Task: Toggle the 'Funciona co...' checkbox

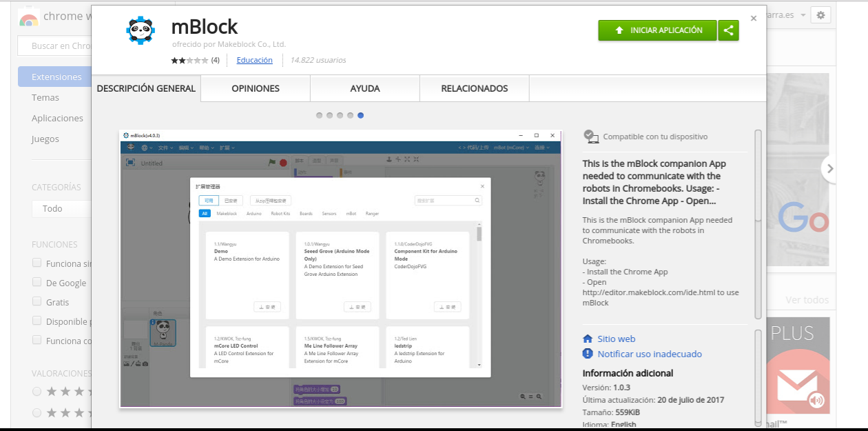Action: pos(37,340)
